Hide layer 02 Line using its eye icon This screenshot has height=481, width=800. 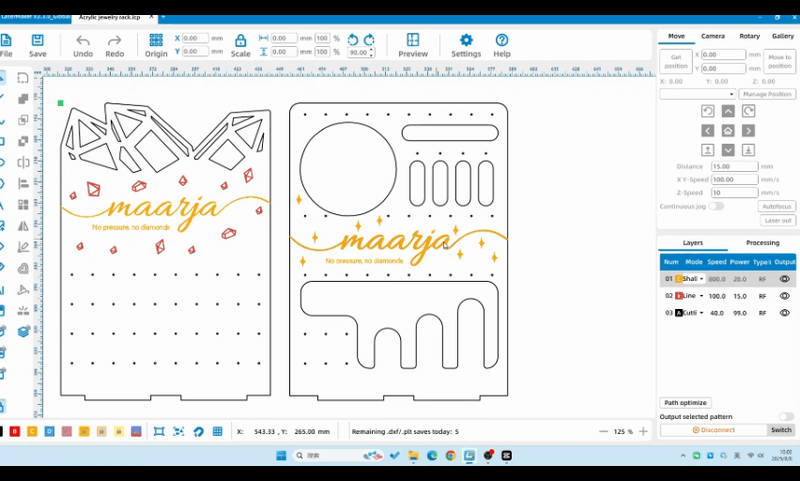pos(784,296)
